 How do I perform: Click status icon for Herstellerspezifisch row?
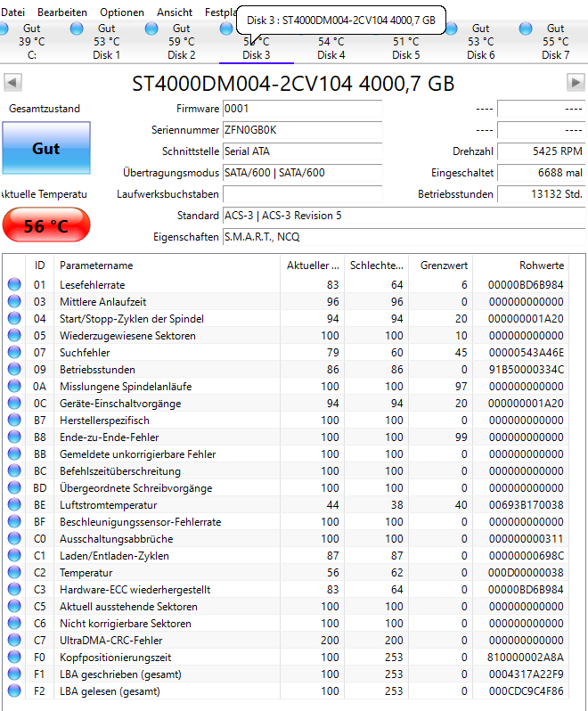(x=14, y=420)
